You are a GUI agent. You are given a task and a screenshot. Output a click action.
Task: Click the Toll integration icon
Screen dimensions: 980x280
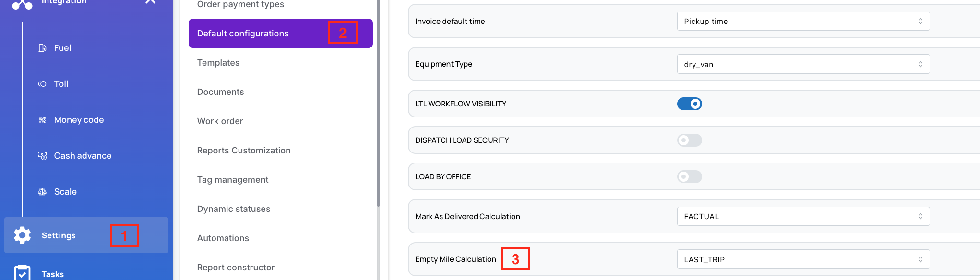click(x=42, y=83)
